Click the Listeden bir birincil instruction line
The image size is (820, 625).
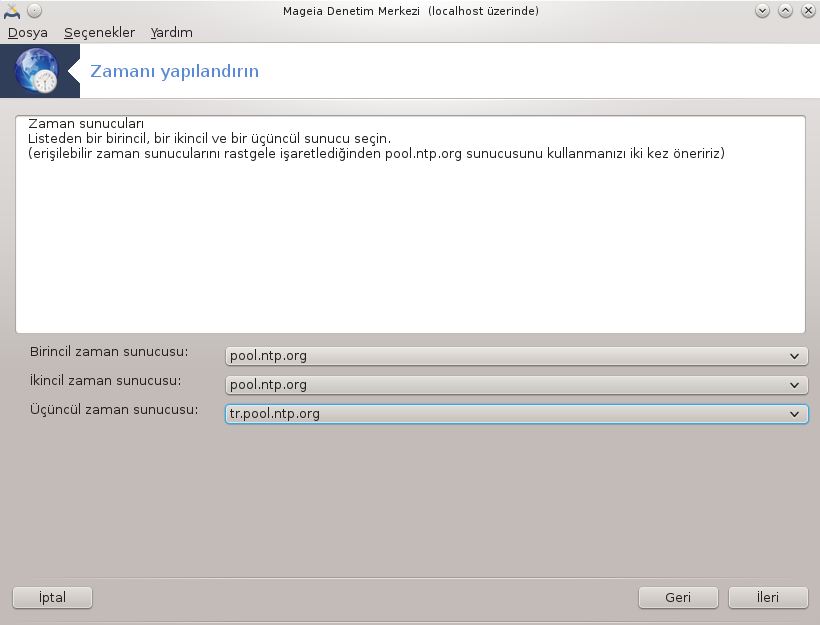[x=209, y=139]
